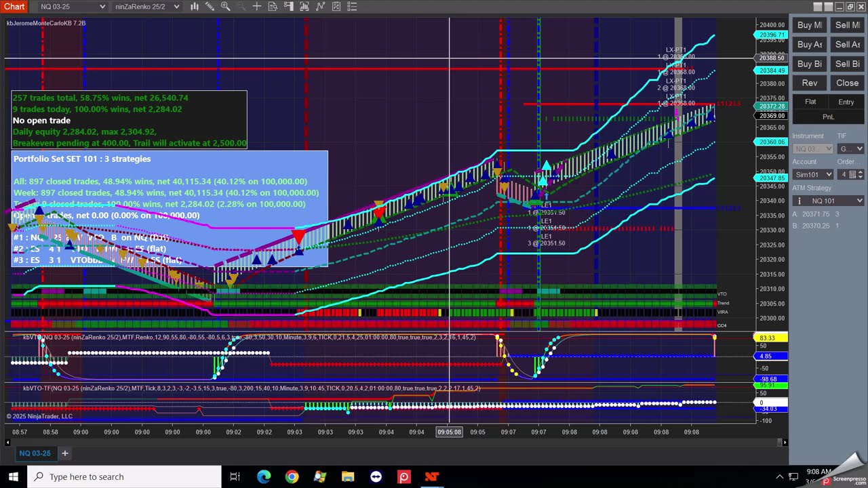Click the 09:05:08 time axis marker
The image size is (868, 488).
[x=450, y=432]
